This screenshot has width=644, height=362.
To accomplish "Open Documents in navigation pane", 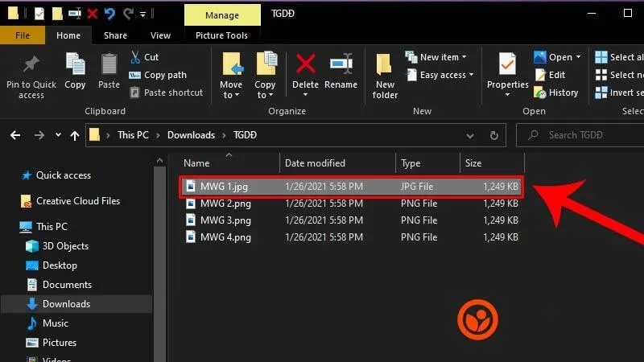I will coord(59,285).
